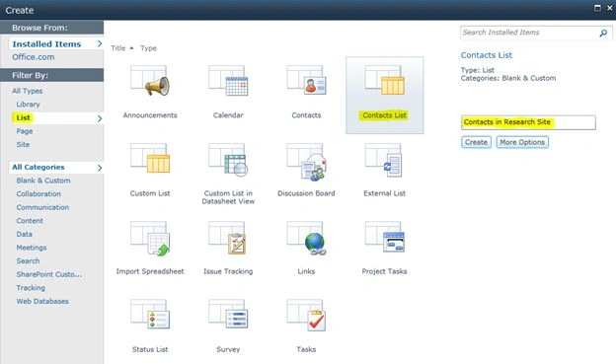Select the Announcements list template icon
Viewport: 616px width, 364px height.
point(150,81)
